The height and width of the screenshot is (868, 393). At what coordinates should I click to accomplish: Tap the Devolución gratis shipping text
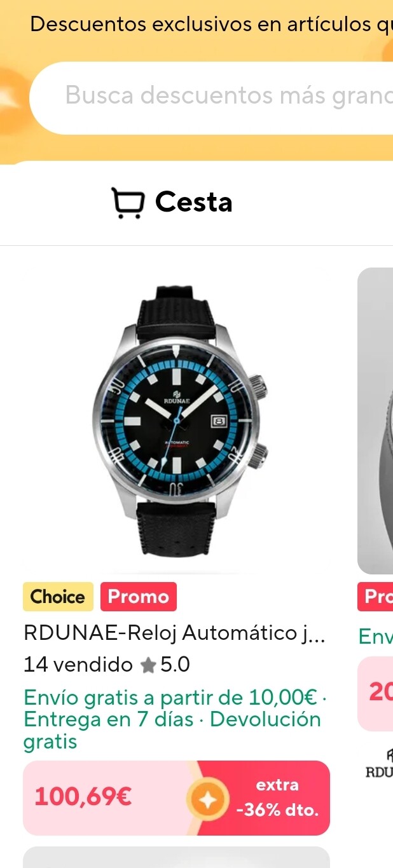click(172, 731)
